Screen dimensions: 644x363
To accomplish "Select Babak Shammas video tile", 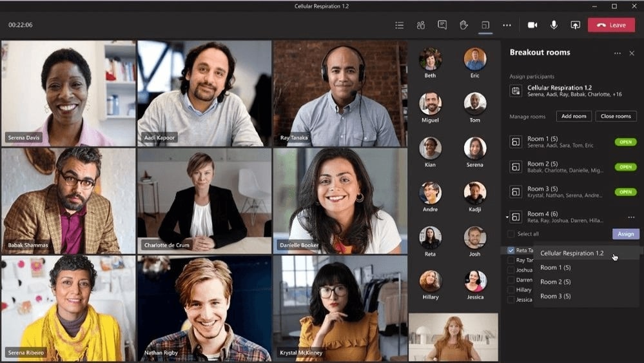I will 68,201.
